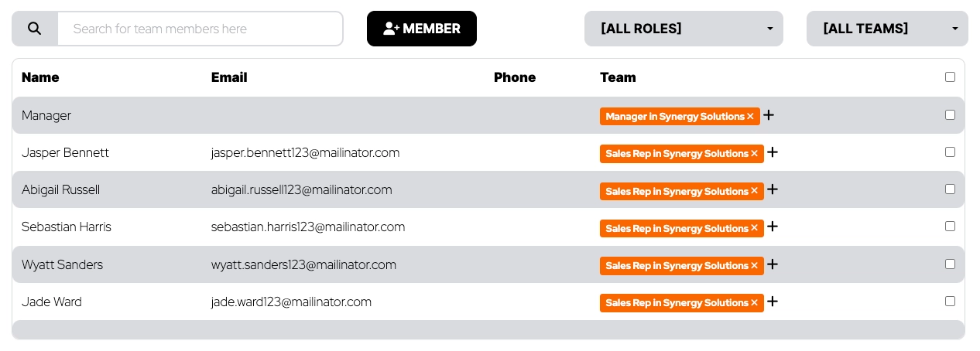Remove Jasper Bennett's Sales Rep tag

755,154
